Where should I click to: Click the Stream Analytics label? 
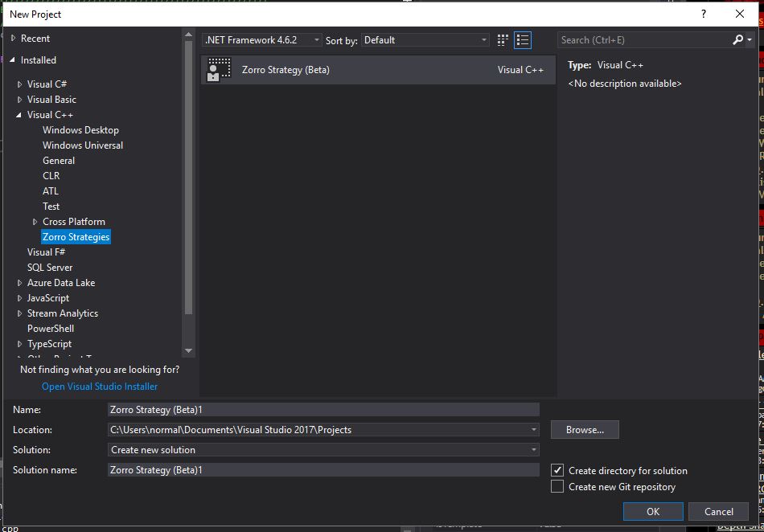pos(63,313)
